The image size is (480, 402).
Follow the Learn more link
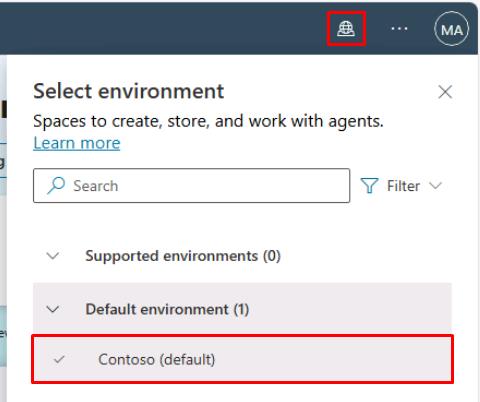tap(77, 143)
